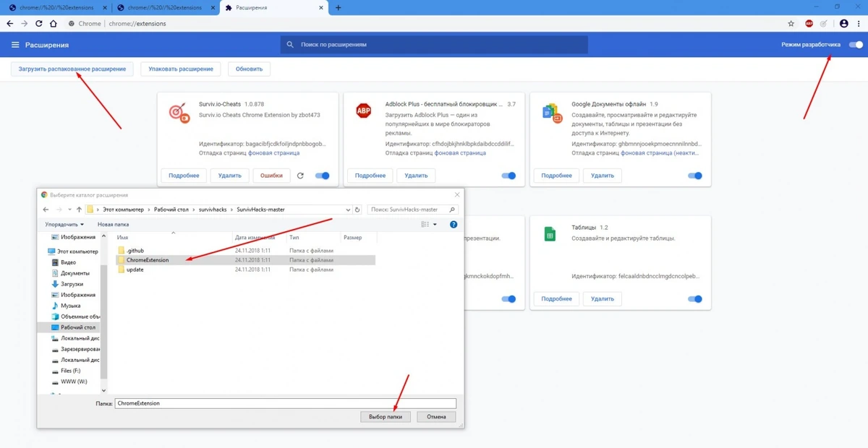This screenshot has width=868, height=448.
Task: Open the Упорядочить dropdown
Action: tap(64, 225)
